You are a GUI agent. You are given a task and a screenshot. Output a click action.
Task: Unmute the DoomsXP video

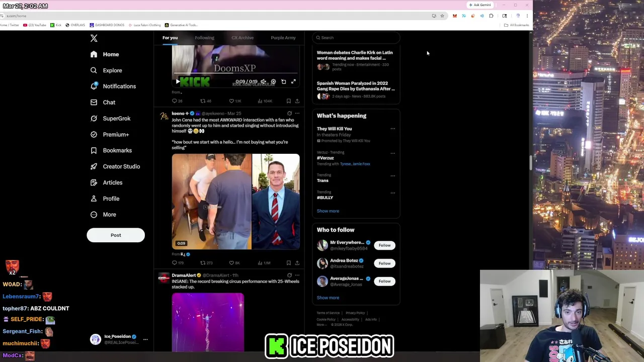click(263, 81)
